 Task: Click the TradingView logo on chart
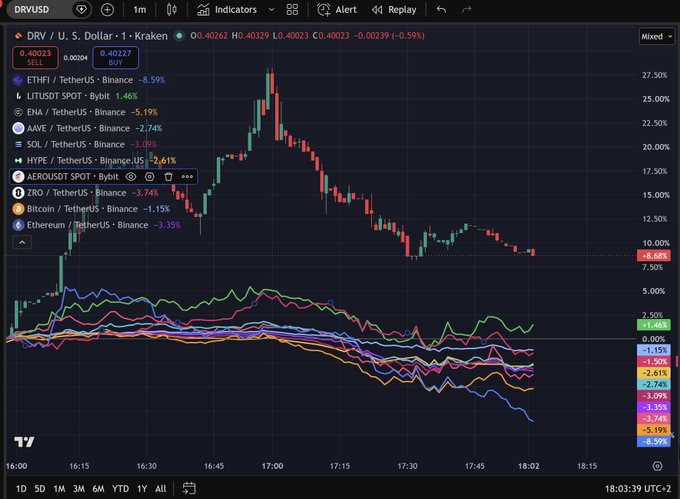tap(24, 442)
